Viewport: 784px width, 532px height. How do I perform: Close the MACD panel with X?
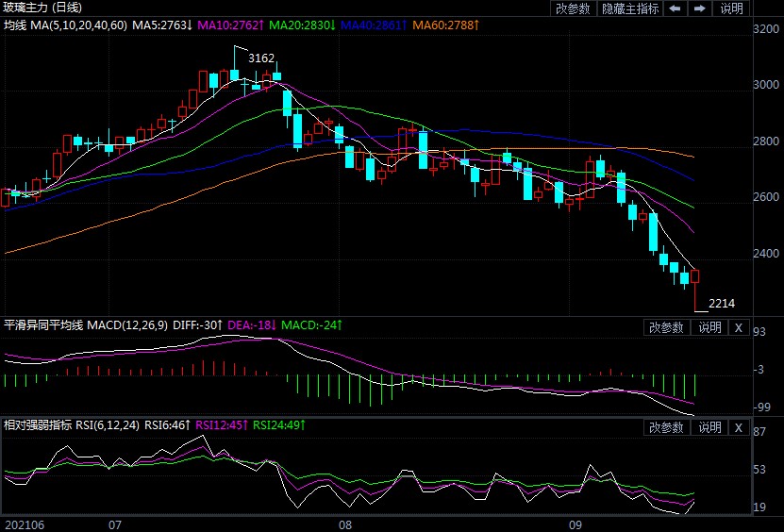pyautogui.click(x=739, y=327)
